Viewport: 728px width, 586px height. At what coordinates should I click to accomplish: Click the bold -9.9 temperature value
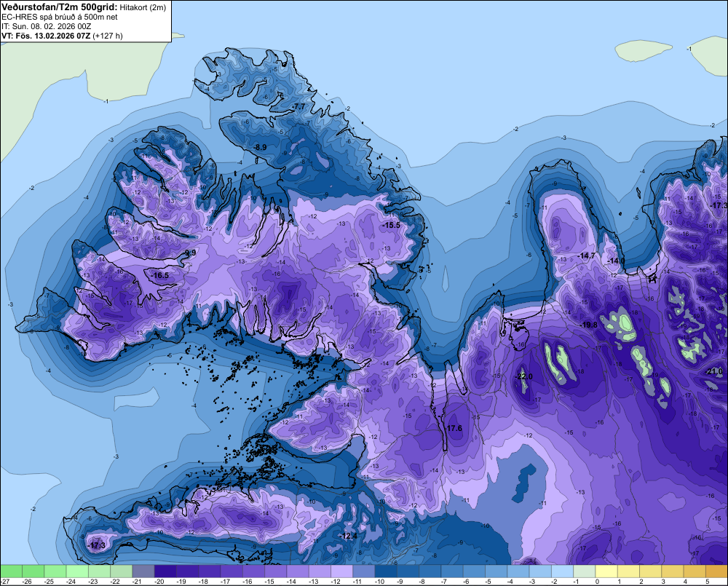point(190,253)
